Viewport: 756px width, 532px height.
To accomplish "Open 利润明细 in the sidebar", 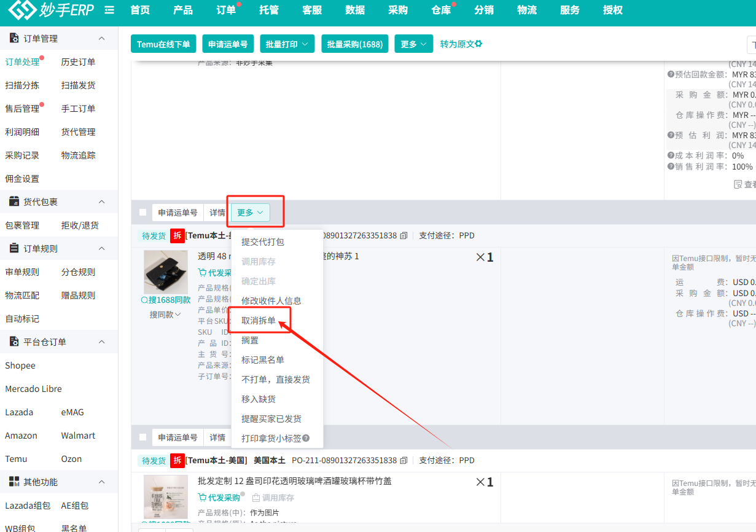I will pyautogui.click(x=22, y=132).
